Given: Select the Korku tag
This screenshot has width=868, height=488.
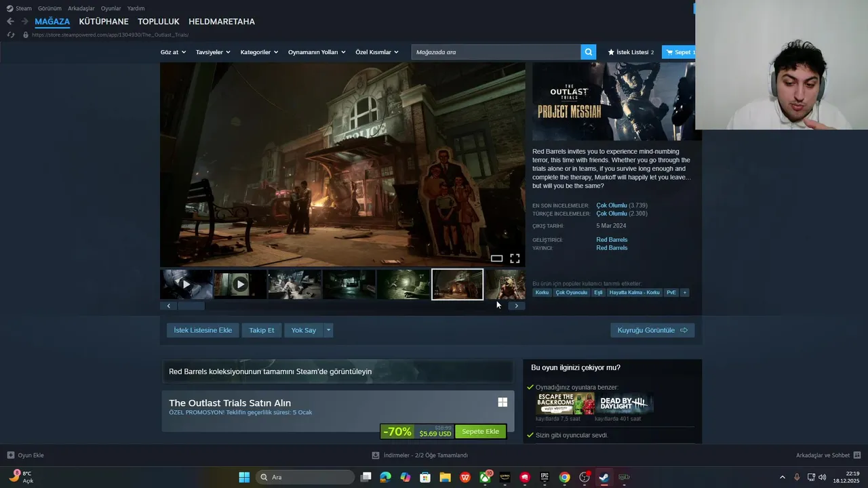Looking at the screenshot, I should (x=542, y=293).
